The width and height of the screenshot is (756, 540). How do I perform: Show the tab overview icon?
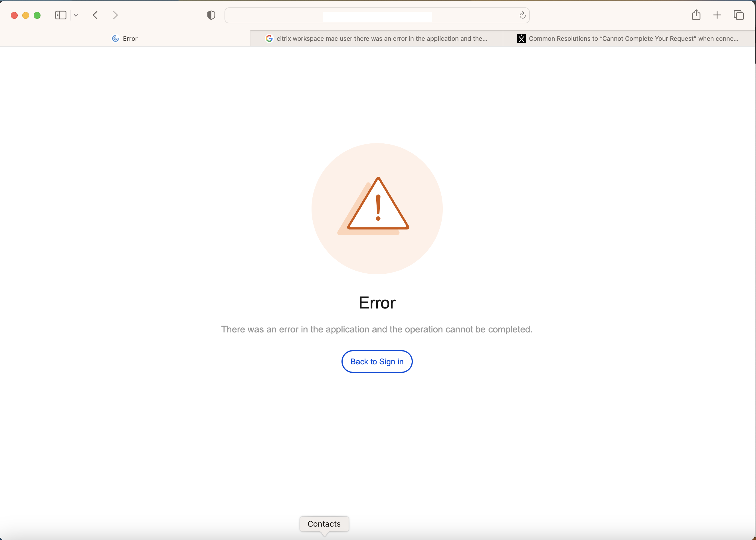(738, 15)
